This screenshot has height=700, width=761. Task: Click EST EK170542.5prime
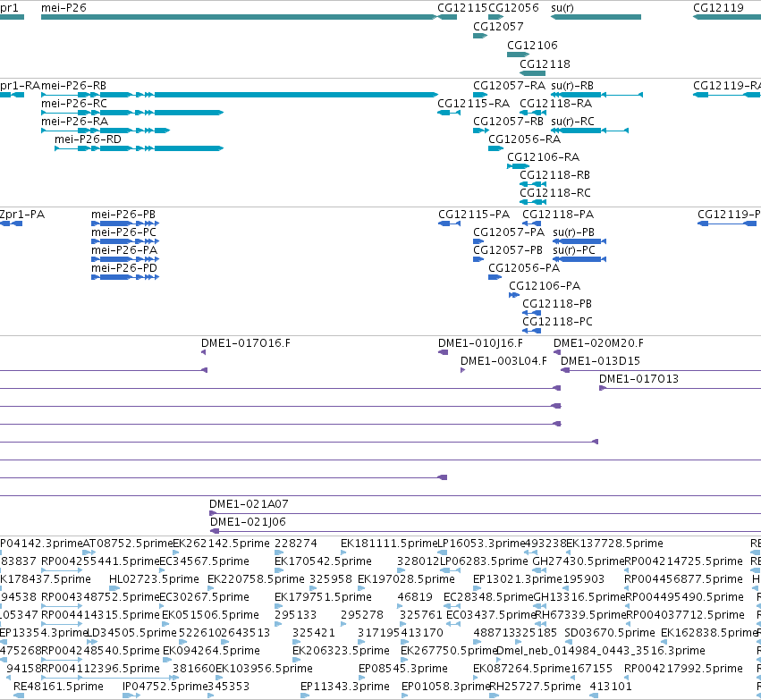coord(279,570)
